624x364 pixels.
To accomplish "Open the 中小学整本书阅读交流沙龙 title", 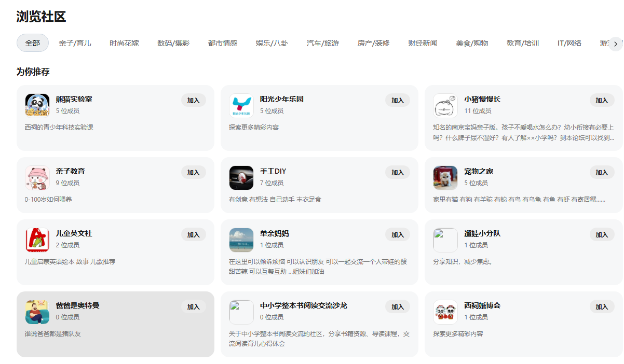I will [304, 305].
